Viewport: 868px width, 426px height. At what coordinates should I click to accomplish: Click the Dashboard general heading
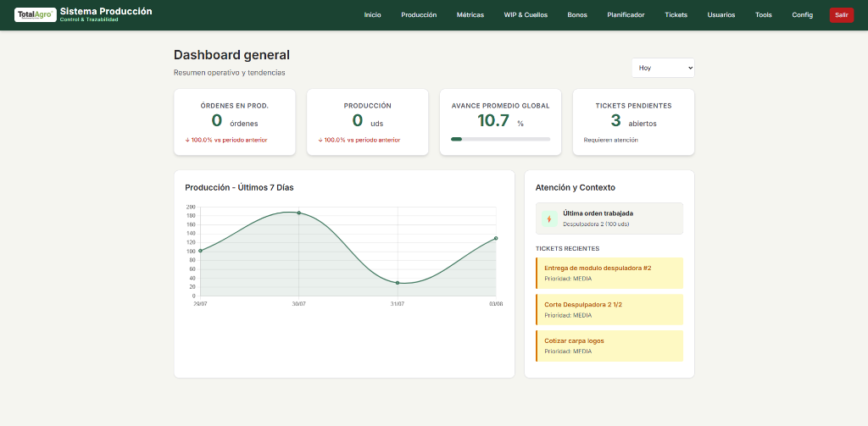[231, 55]
